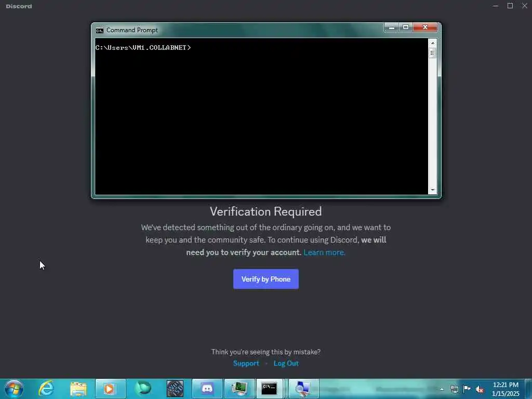This screenshot has width=532, height=399.
Task: Click the muted volume tray icon
Action: click(480, 389)
